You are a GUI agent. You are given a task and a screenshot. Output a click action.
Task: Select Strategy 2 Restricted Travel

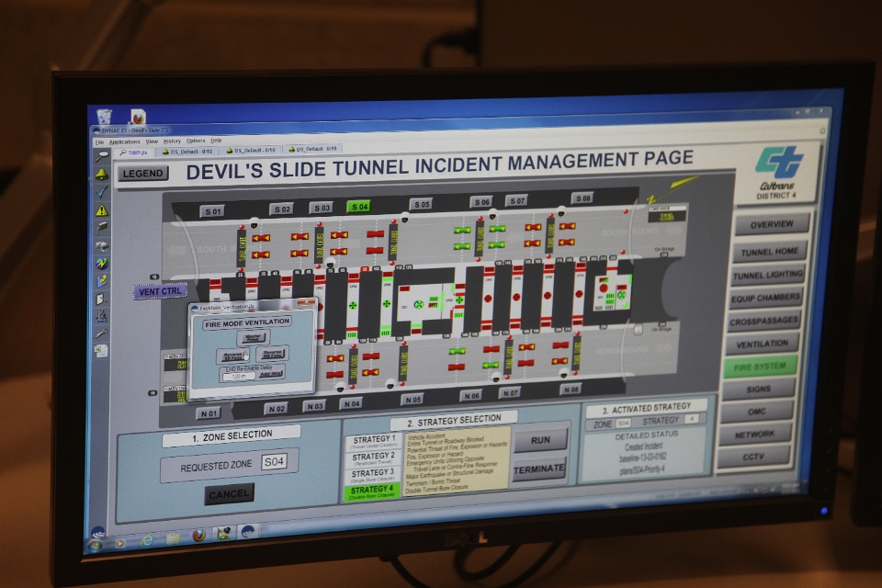point(374,458)
